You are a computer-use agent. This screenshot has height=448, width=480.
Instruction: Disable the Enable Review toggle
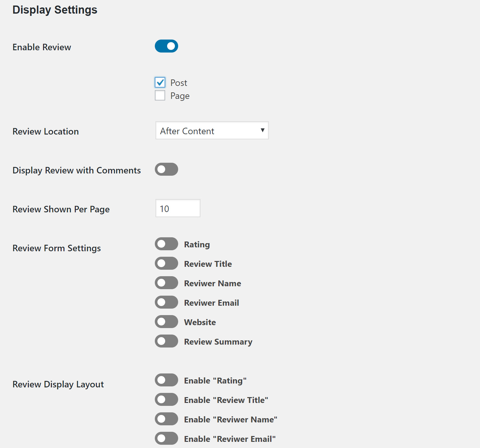[x=166, y=46]
